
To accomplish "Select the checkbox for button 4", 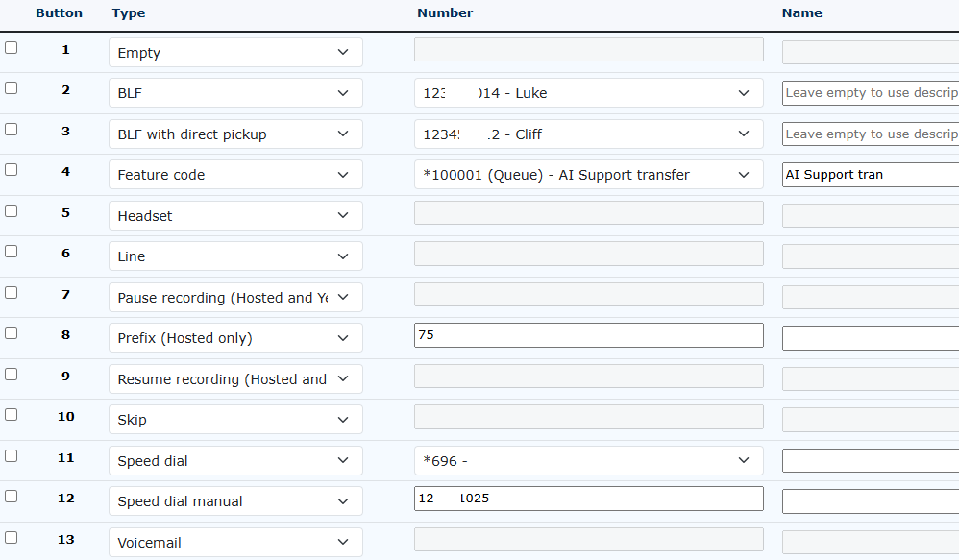I will (x=12, y=169).
